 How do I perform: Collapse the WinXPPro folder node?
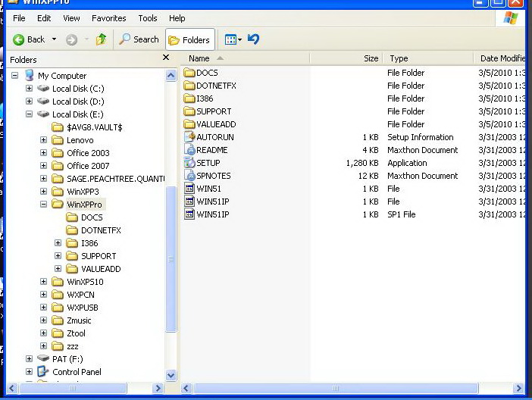tap(43, 205)
